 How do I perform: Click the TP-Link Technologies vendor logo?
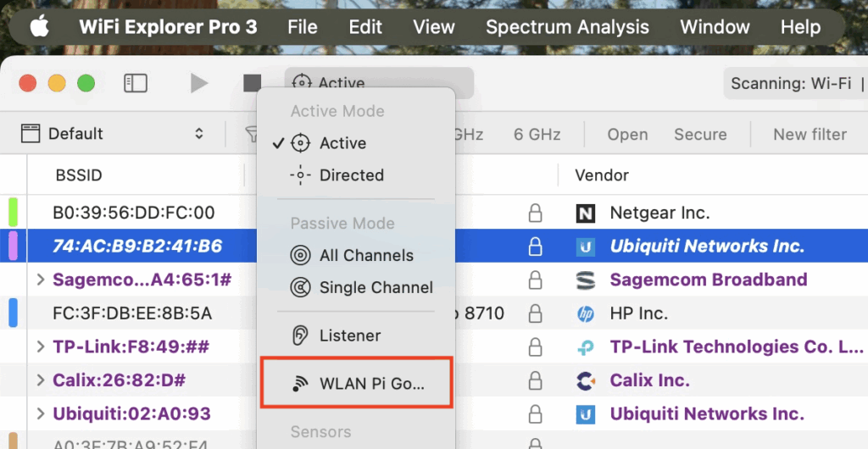(585, 347)
